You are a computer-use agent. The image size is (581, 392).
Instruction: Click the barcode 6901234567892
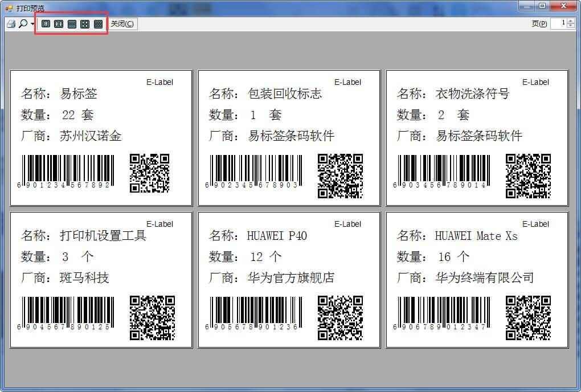pos(66,171)
